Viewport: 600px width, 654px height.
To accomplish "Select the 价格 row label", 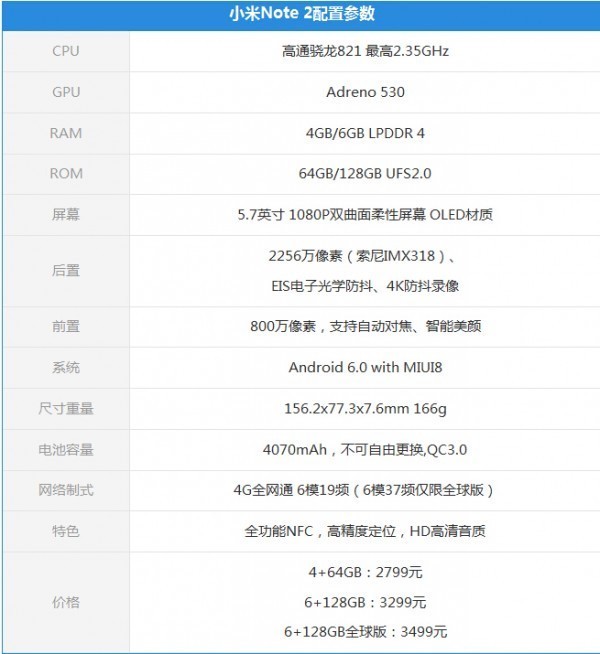I will tap(66, 602).
